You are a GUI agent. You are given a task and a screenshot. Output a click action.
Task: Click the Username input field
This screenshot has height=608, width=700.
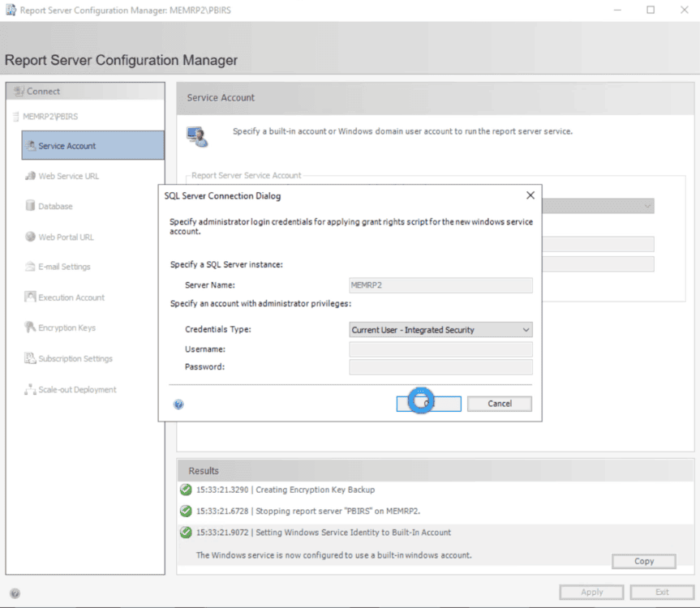click(x=440, y=349)
